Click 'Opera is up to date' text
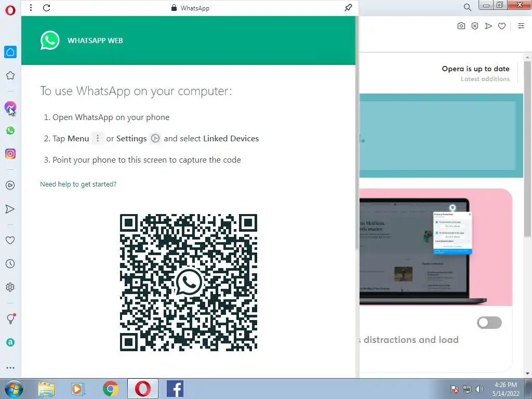Viewport: 532px width, 399px height. click(x=476, y=69)
